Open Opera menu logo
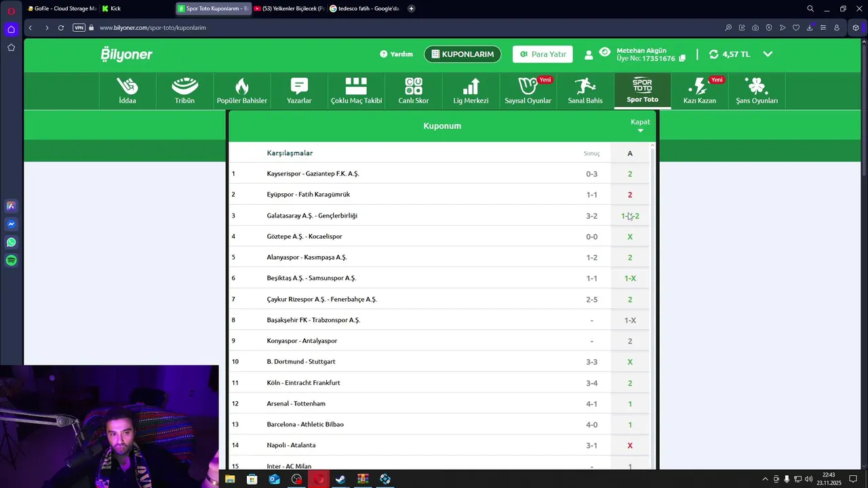 12,11
